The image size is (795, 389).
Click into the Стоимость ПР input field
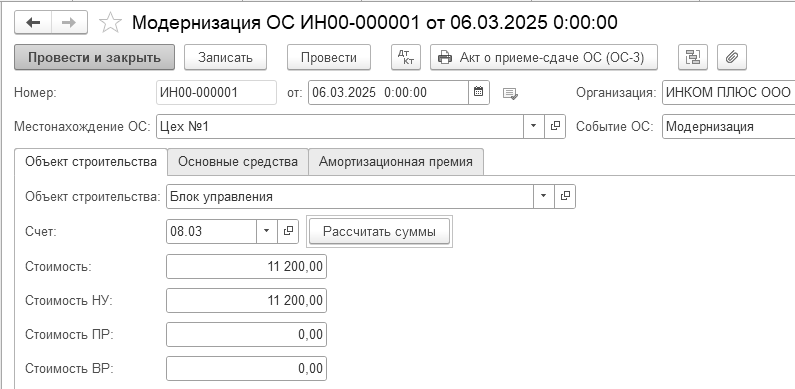(x=246, y=335)
